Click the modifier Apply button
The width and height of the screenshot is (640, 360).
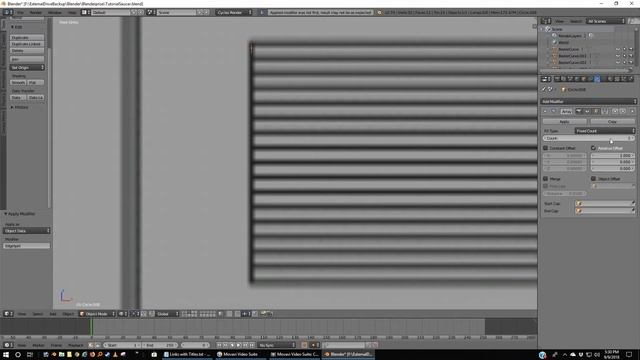(564, 122)
